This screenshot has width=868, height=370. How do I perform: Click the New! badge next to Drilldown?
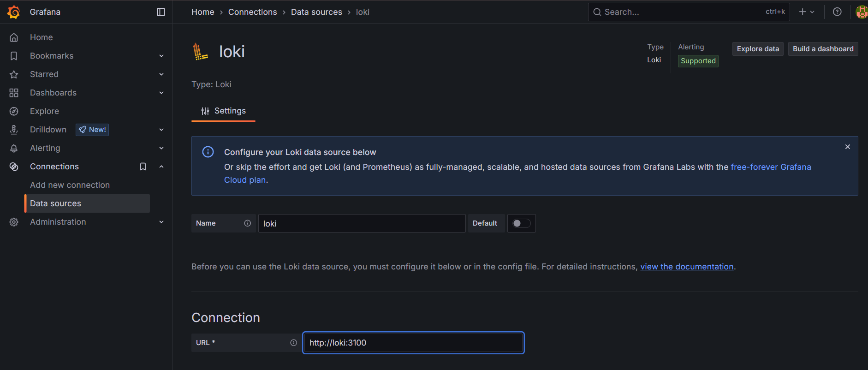92,130
